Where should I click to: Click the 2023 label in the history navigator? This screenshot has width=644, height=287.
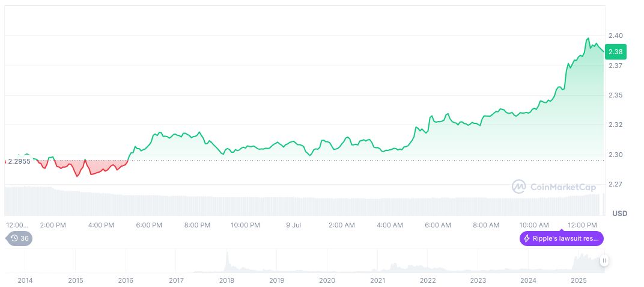point(478,280)
